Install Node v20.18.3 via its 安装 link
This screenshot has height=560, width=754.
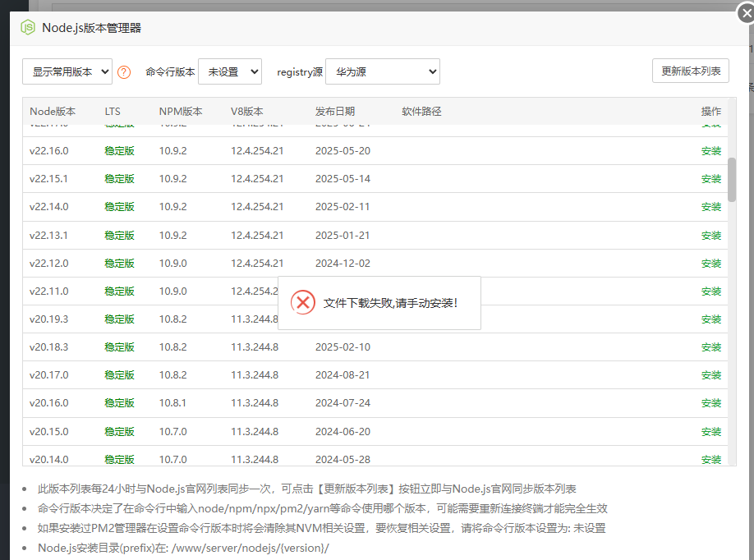point(711,347)
